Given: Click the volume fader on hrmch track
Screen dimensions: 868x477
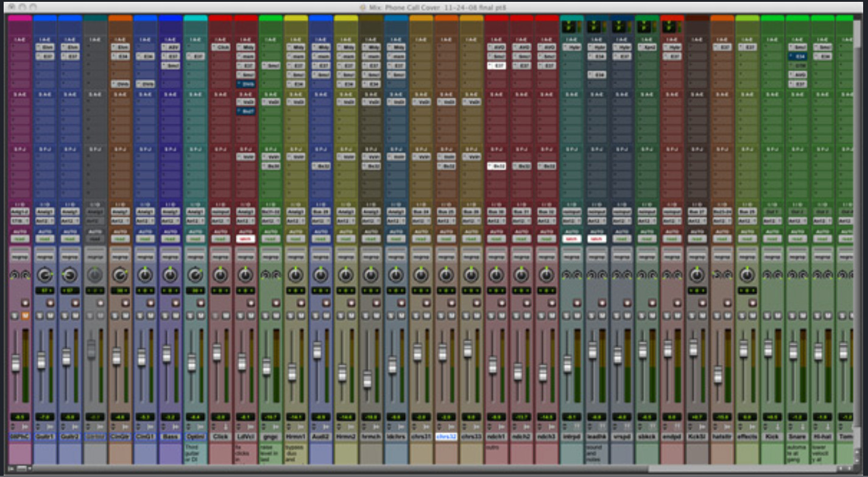Looking at the screenshot, I should click(367, 379).
